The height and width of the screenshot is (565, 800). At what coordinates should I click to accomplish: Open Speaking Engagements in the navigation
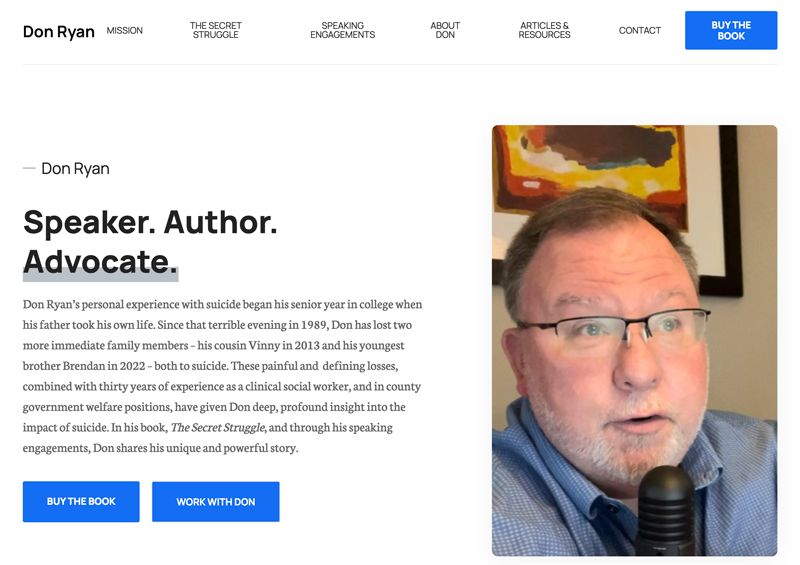click(x=342, y=30)
